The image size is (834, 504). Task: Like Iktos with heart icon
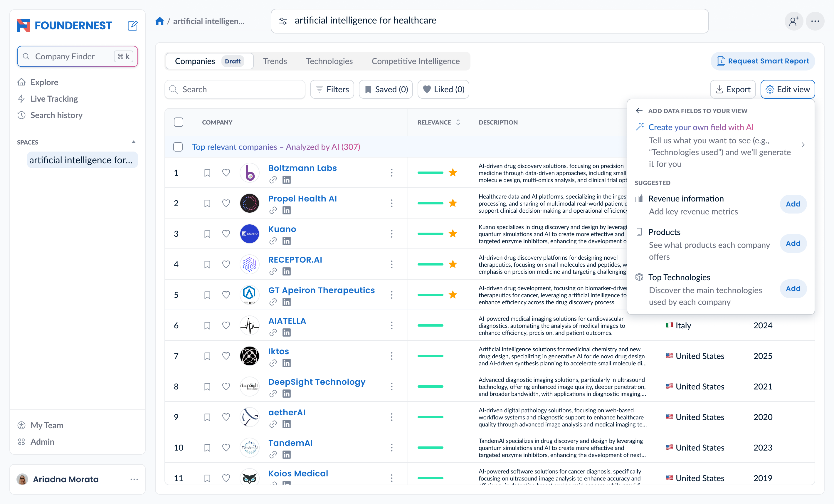226,356
